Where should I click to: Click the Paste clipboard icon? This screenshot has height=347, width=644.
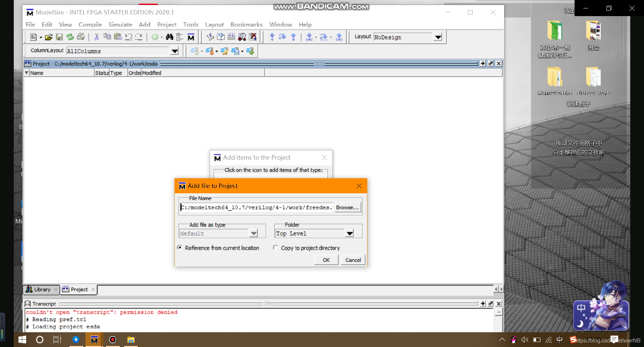click(x=118, y=37)
